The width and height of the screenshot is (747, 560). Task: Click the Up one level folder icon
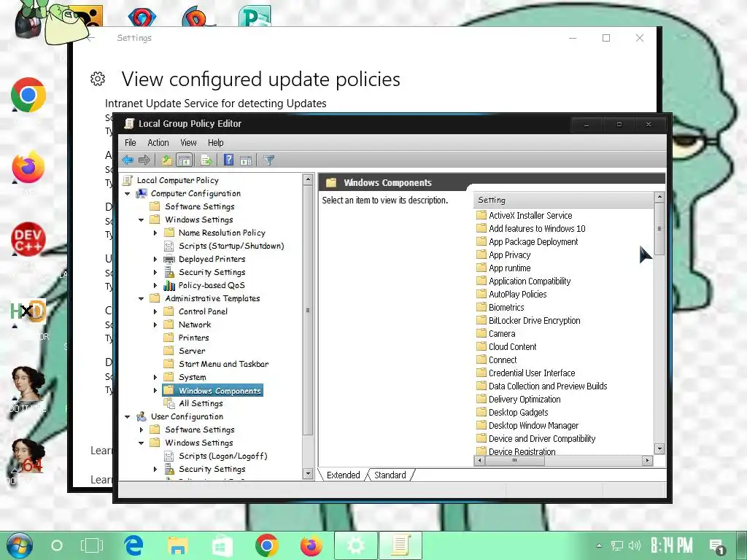click(x=167, y=160)
